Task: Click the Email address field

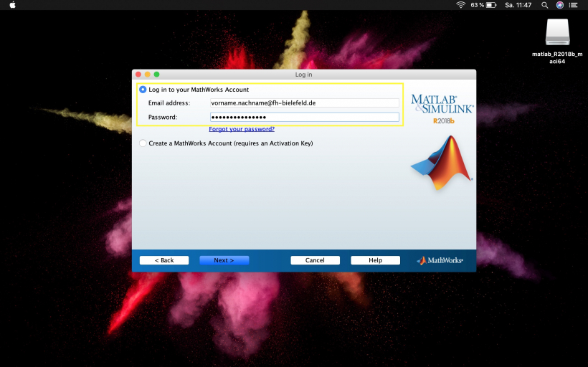Action: 304,103
